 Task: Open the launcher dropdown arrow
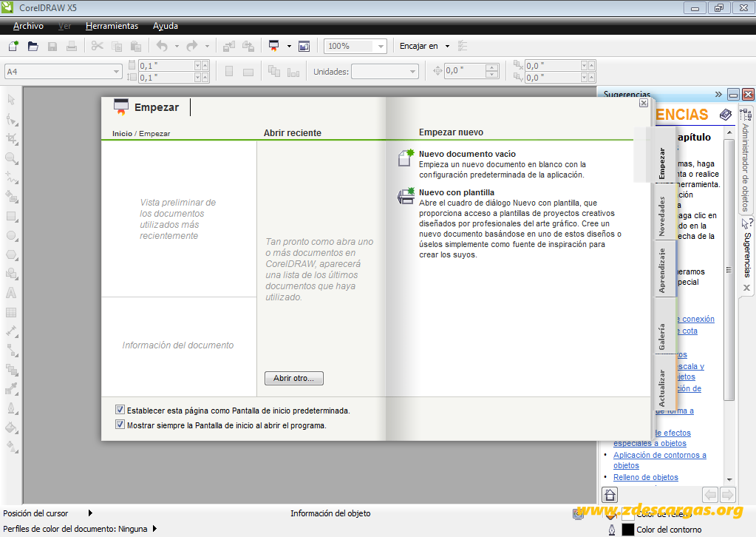(289, 47)
